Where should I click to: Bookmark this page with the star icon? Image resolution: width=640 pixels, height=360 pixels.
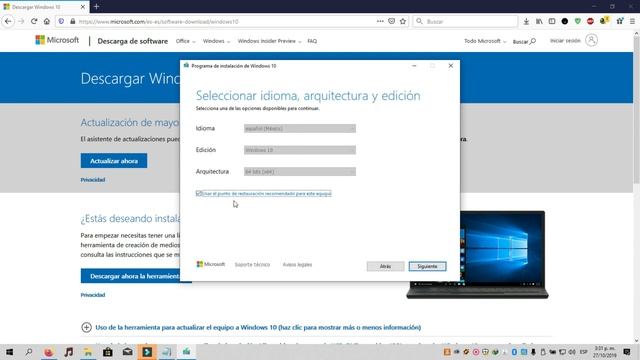pos(403,21)
